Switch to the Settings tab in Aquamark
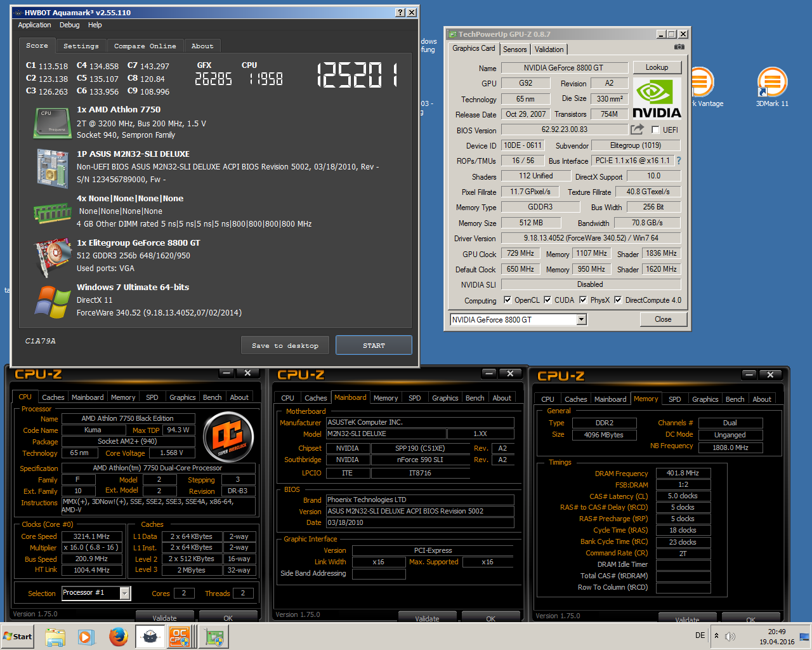The height and width of the screenshot is (650, 812). point(81,46)
